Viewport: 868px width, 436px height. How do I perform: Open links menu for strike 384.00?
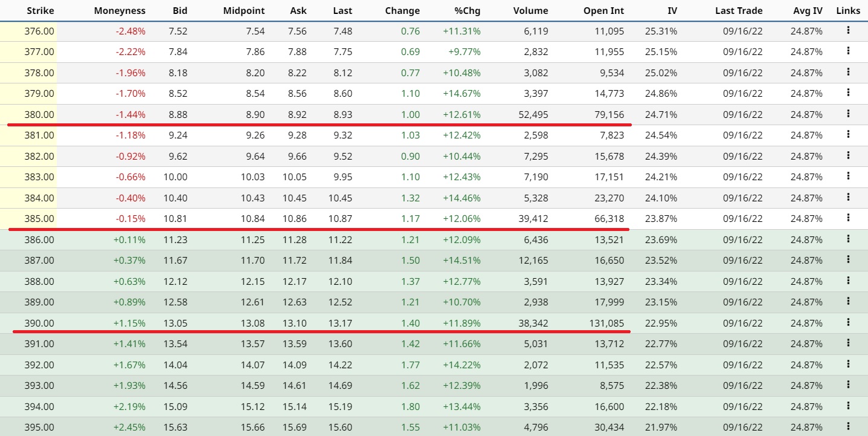pyautogui.click(x=848, y=197)
